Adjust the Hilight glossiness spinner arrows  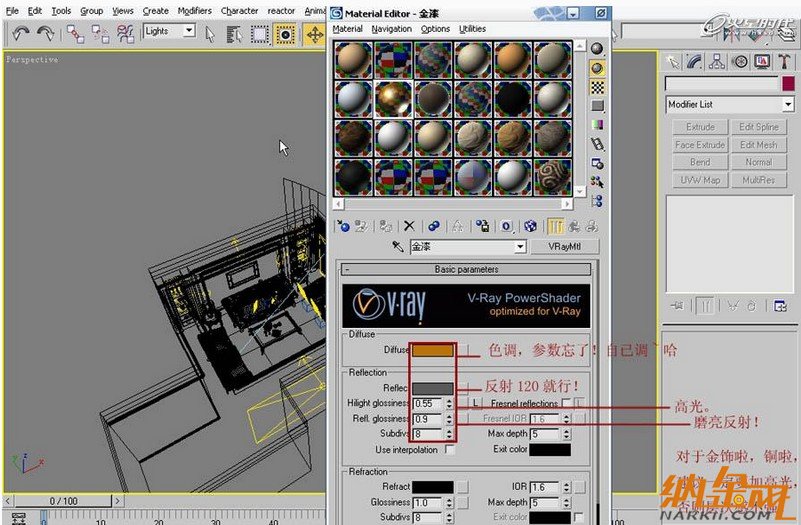(x=449, y=403)
